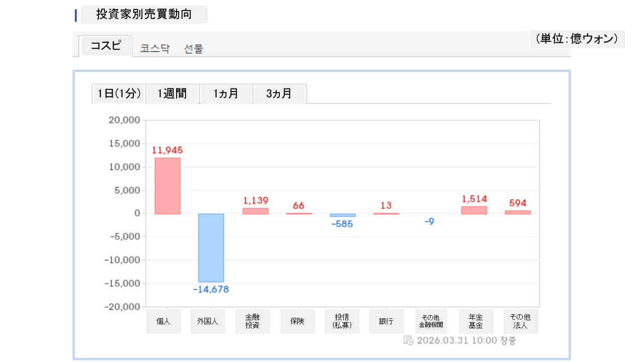
Task: Click the 金融投資 bar showing 1,139
Action: click(255, 211)
